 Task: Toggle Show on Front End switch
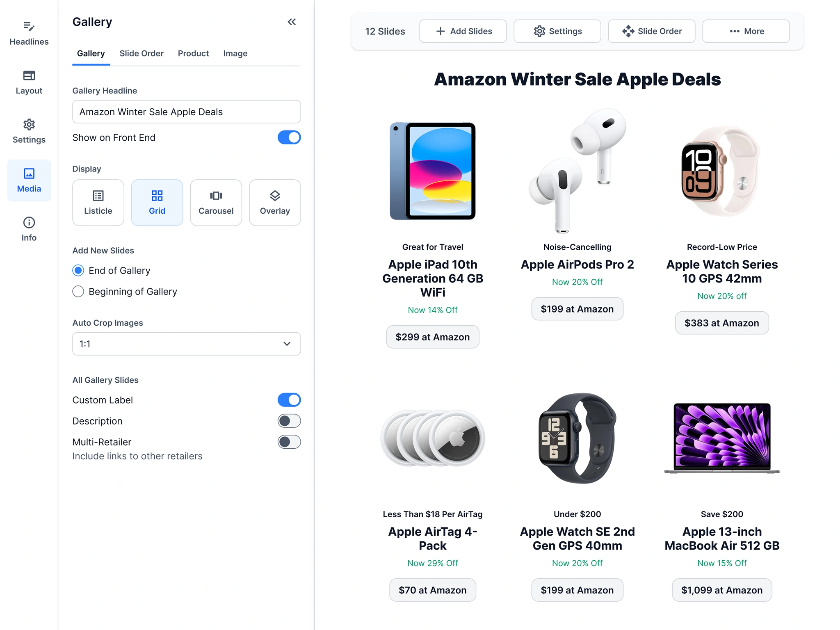[289, 137]
